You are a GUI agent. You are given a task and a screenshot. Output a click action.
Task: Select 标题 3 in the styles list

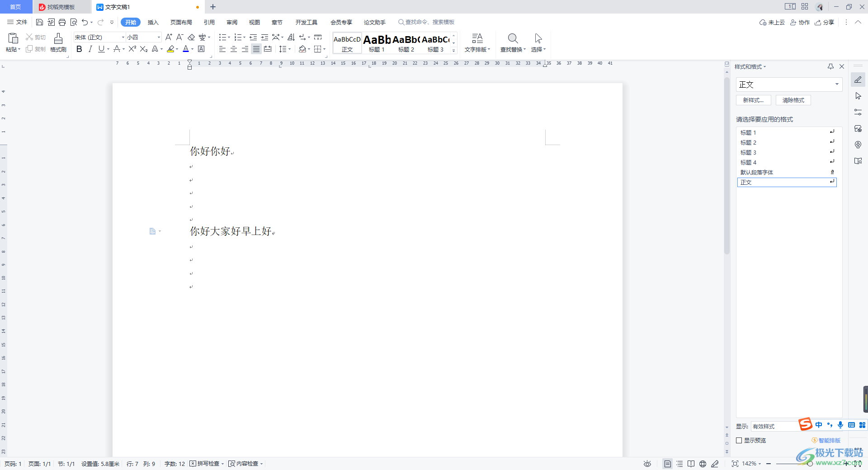(x=787, y=152)
